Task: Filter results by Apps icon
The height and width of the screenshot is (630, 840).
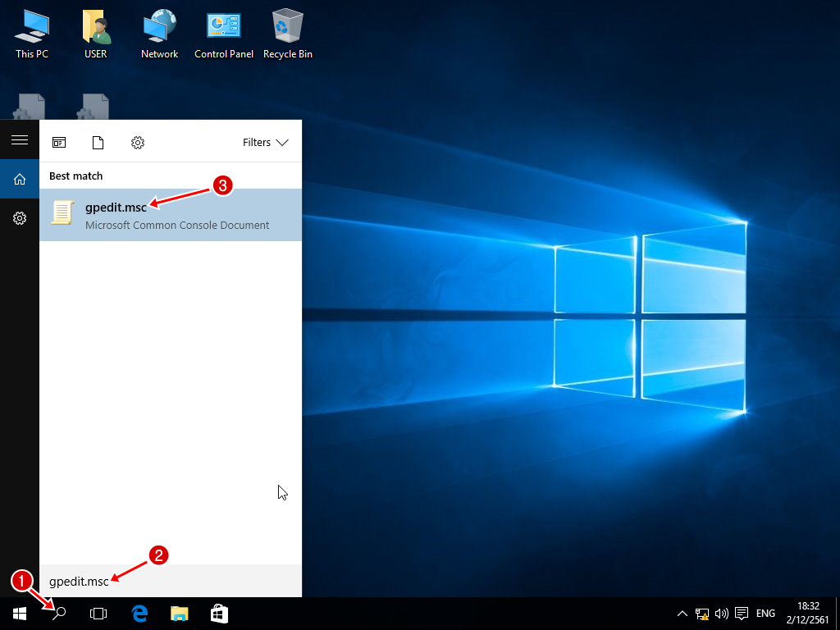Action: click(x=59, y=143)
